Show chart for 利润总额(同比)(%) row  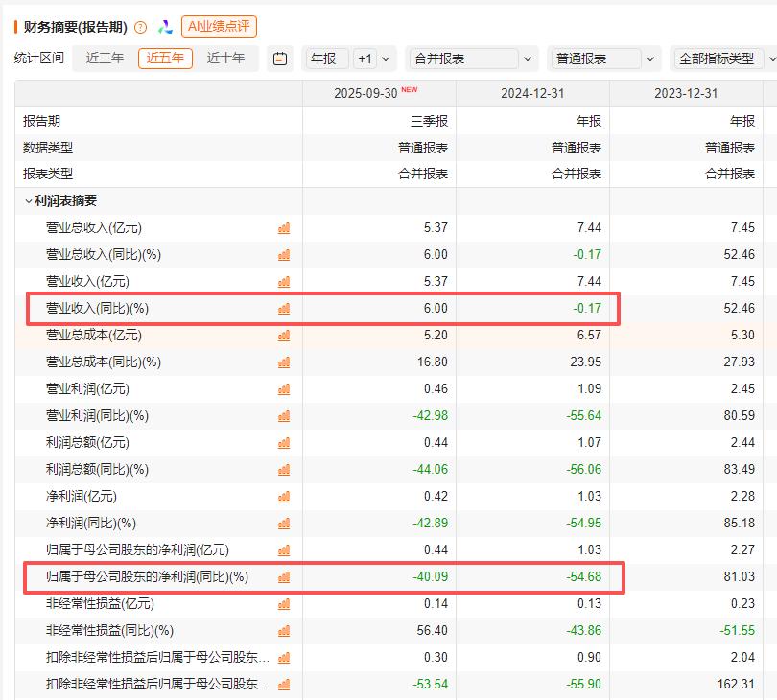[x=284, y=470]
